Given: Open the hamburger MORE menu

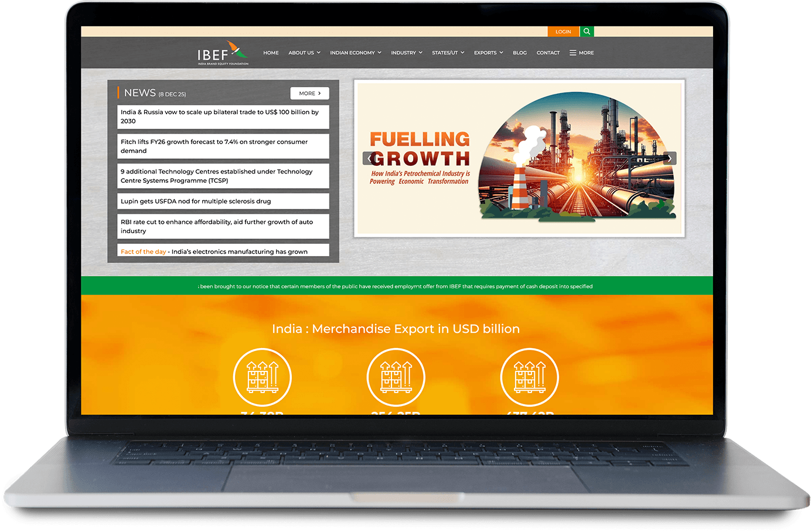Looking at the screenshot, I should [581, 53].
